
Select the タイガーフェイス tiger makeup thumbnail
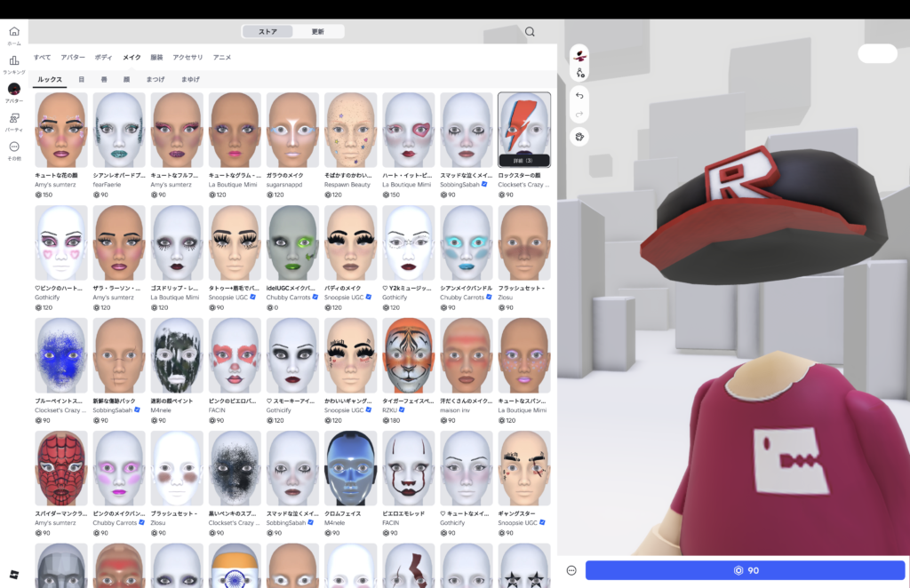point(408,355)
